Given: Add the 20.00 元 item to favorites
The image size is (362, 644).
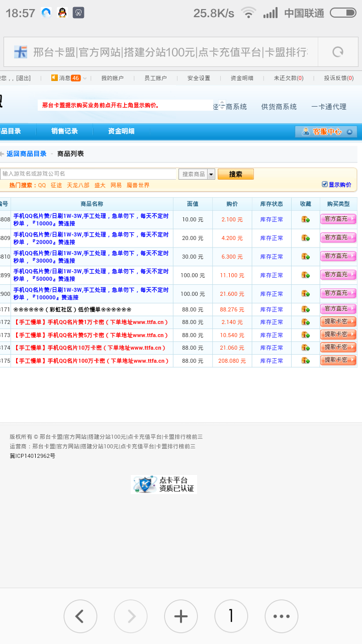Looking at the screenshot, I should [305, 238].
